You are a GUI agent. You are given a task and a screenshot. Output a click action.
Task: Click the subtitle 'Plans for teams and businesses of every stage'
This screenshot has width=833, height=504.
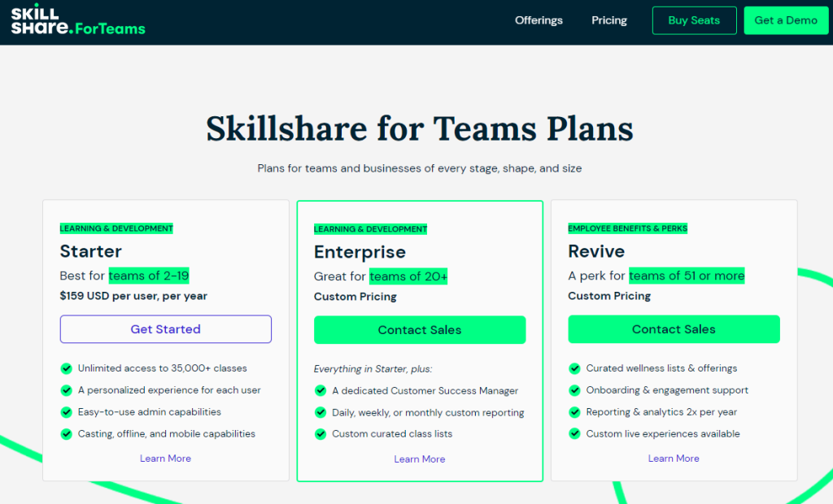click(420, 168)
